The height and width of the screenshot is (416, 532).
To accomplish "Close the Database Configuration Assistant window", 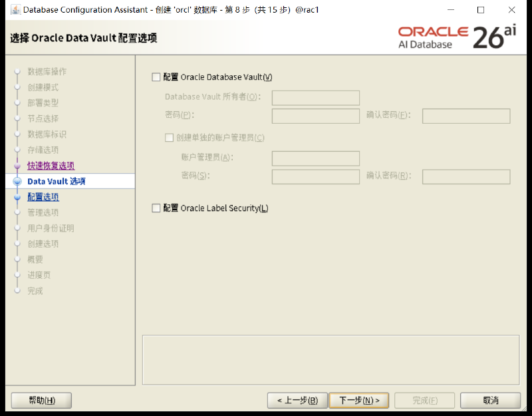I will coord(511,10).
